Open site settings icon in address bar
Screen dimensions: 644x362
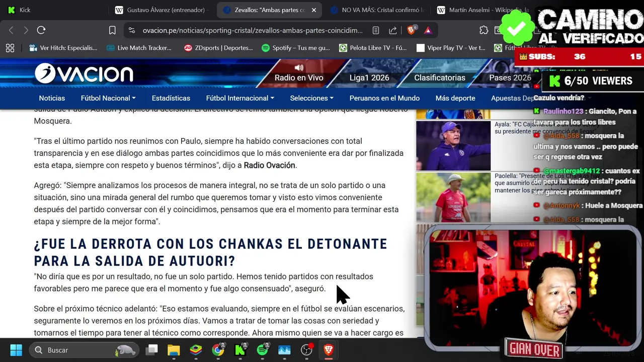click(132, 30)
